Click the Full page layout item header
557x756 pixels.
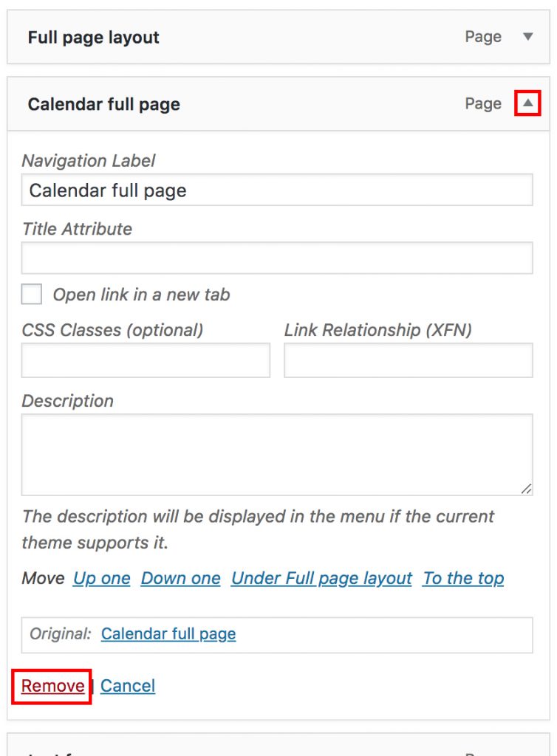click(x=94, y=37)
